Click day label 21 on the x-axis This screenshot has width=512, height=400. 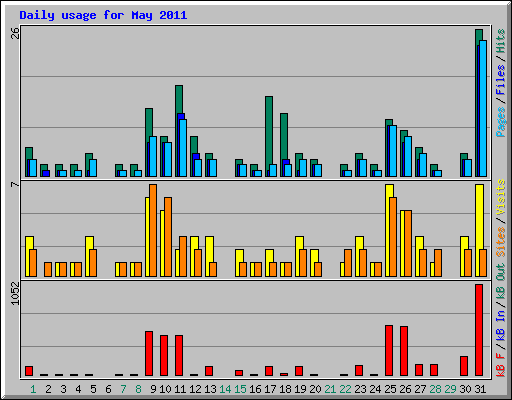(x=330, y=389)
